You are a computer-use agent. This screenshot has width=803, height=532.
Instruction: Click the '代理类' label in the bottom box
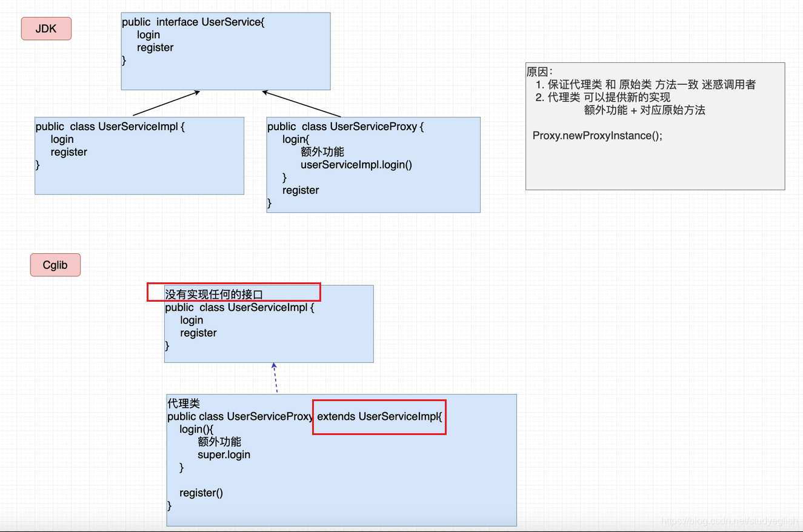[184, 404]
